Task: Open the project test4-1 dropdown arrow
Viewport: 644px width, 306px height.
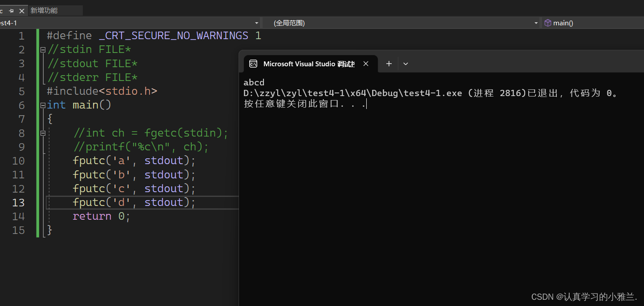Action: (256, 23)
